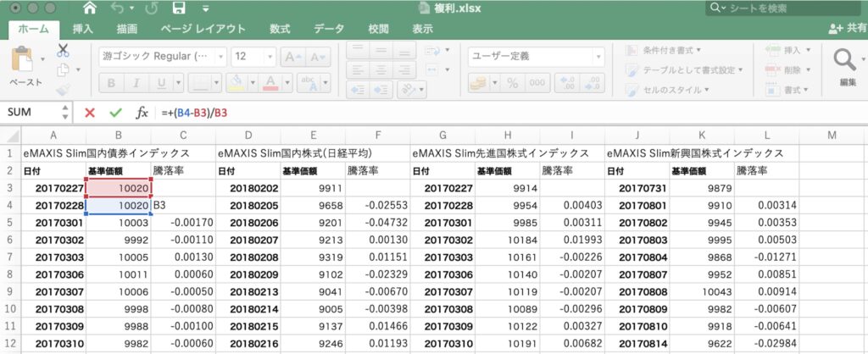This screenshot has width=868, height=354.
Task: Open the phonetic guide (abc A) icon
Action: pyautogui.click(x=309, y=83)
